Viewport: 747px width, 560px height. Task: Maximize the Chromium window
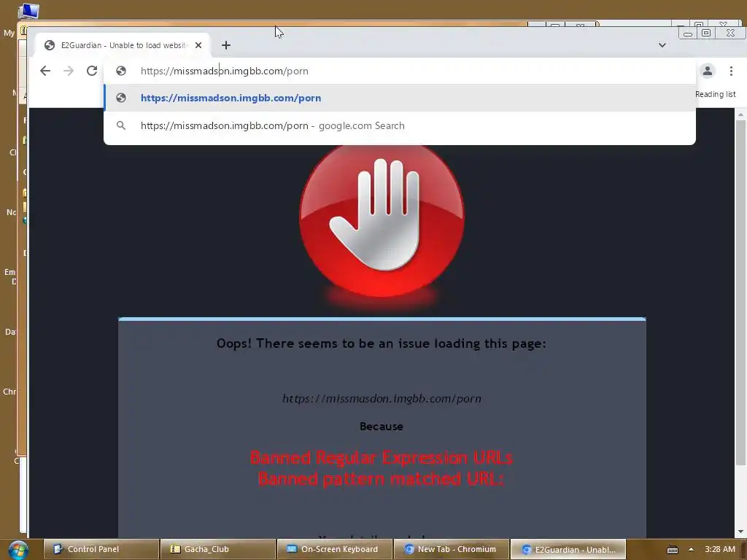pos(706,33)
